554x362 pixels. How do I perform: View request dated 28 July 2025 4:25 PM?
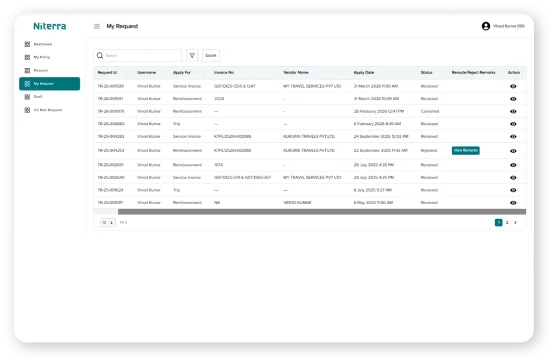[513, 178]
